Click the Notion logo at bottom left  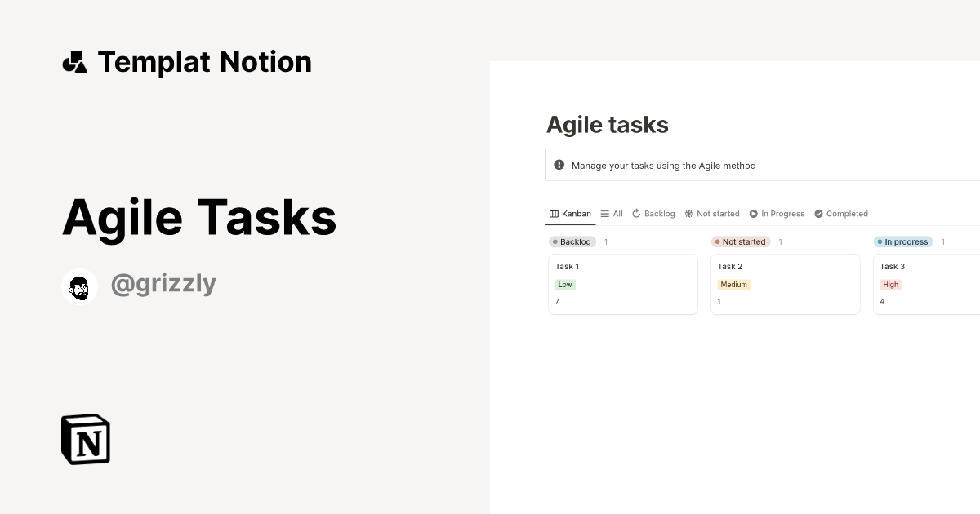pyautogui.click(x=85, y=439)
